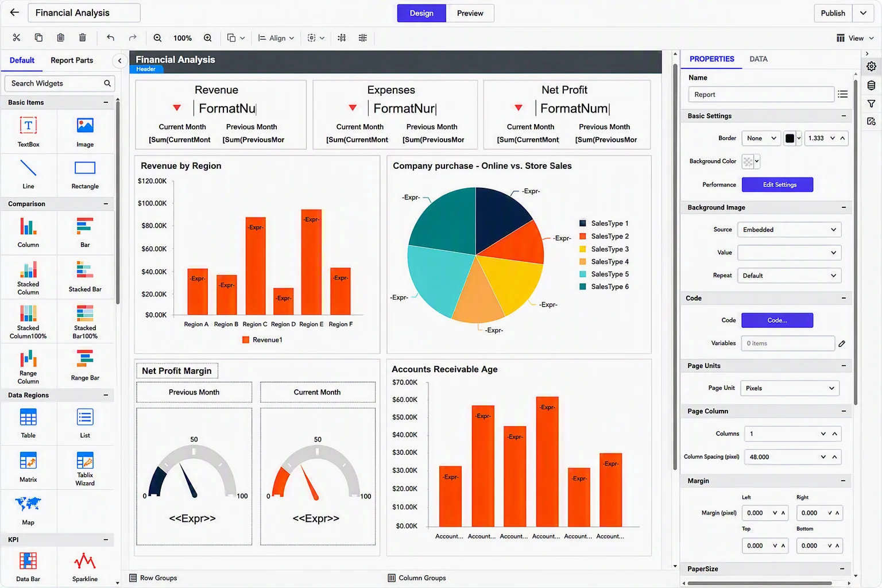The image size is (882, 588).
Task: Select the Line widget
Action: coord(28,175)
